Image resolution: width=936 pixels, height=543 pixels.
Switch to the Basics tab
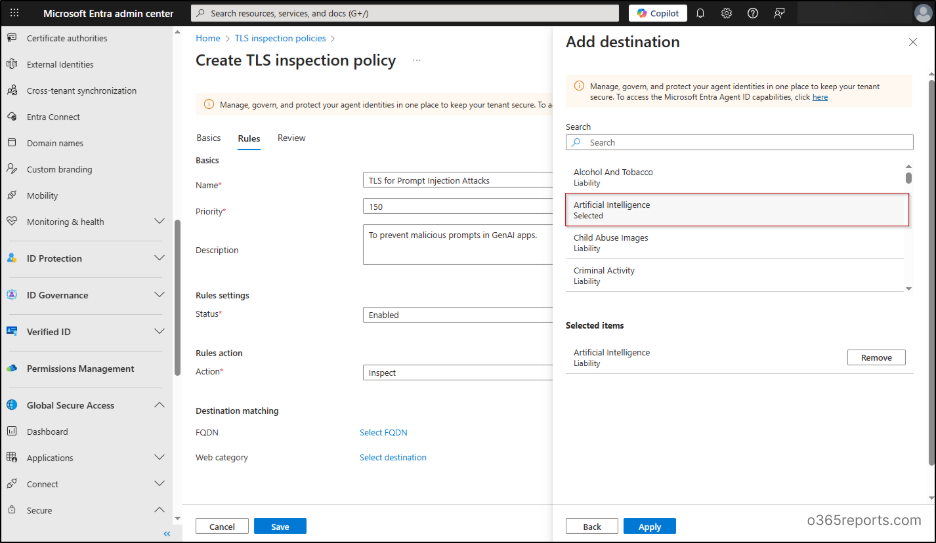tap(208, 138)
